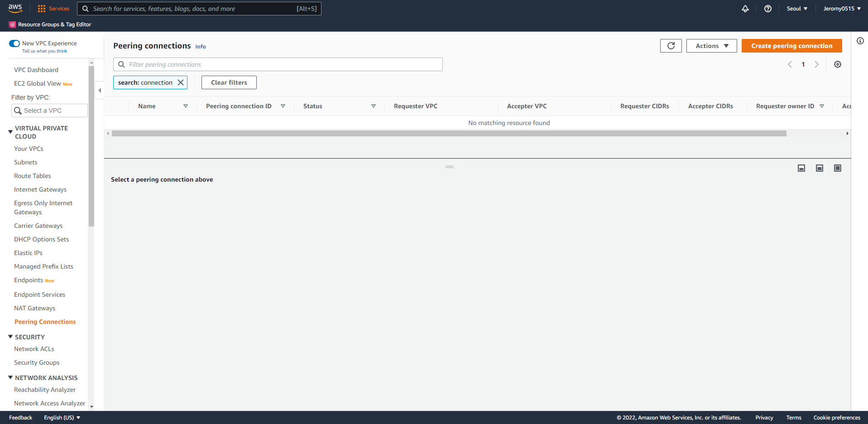Open Endpoint Services
Image resolution: width=868 pixels, height=424 pixels.
click(x=40, y=294)
